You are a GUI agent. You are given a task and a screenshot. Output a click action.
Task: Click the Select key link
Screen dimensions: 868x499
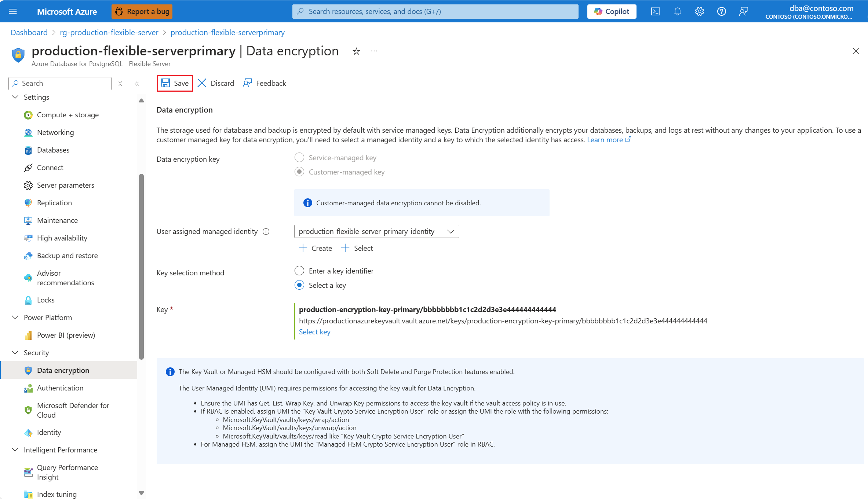[x=314, y=332]
